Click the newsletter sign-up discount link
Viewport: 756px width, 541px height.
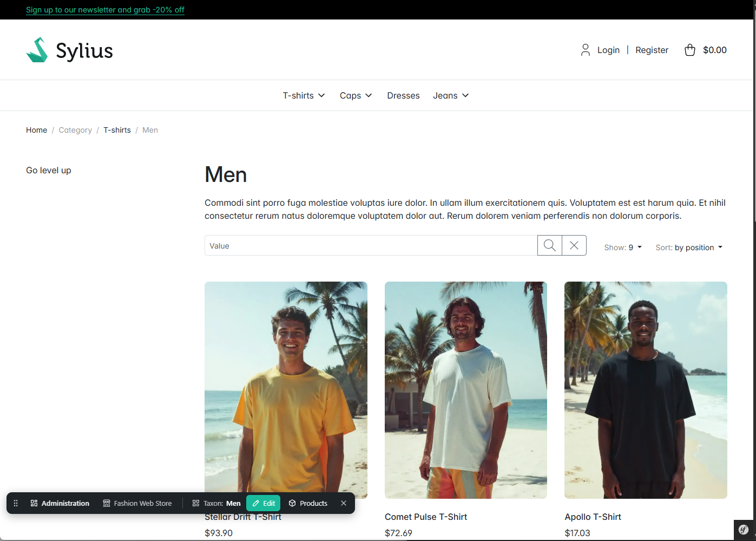[105, 10]
